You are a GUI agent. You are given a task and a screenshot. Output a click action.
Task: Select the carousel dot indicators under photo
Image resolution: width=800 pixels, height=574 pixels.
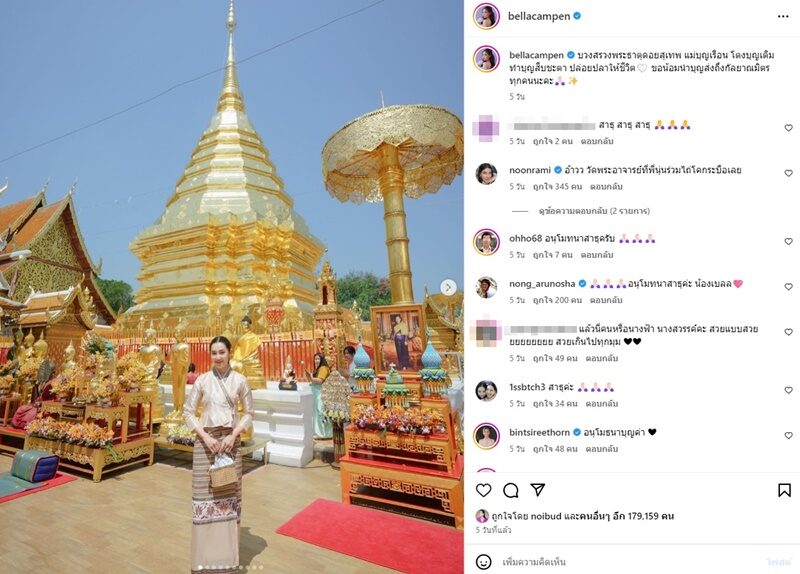(231, 567)
